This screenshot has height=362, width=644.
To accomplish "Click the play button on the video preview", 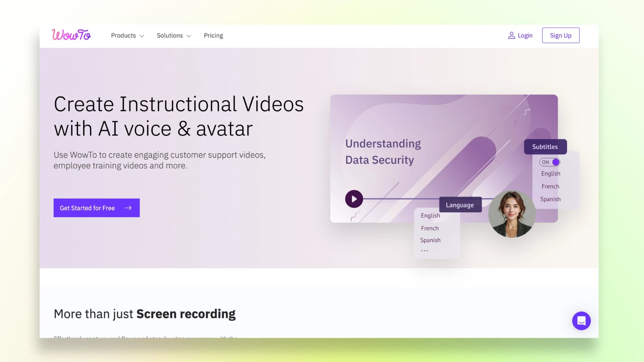I will [354, 199].
